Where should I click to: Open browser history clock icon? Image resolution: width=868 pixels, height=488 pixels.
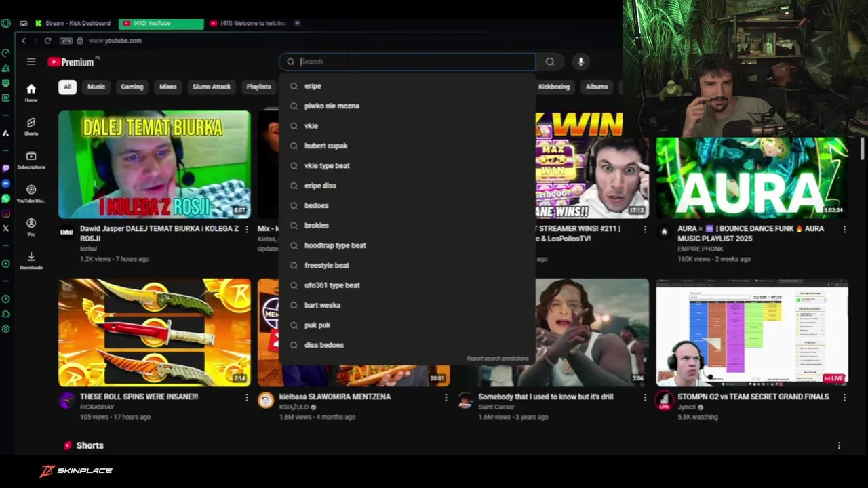coord(6,299)
